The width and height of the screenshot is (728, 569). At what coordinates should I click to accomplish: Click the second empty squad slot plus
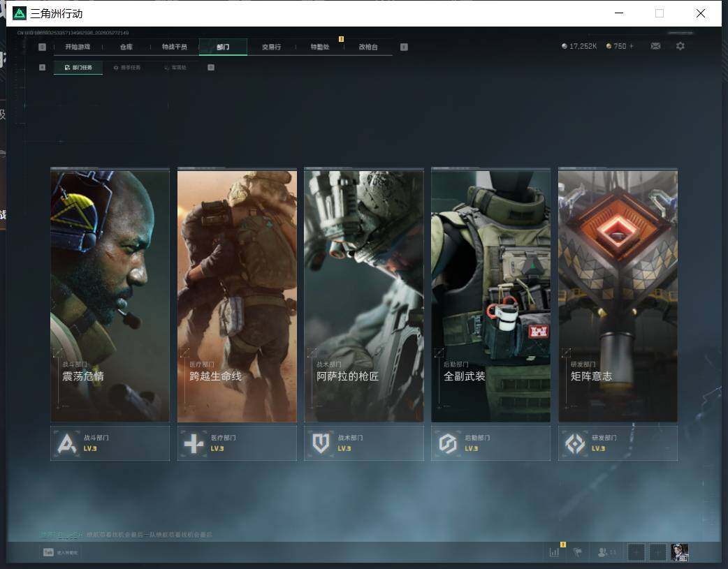click(x=658, y=552)
